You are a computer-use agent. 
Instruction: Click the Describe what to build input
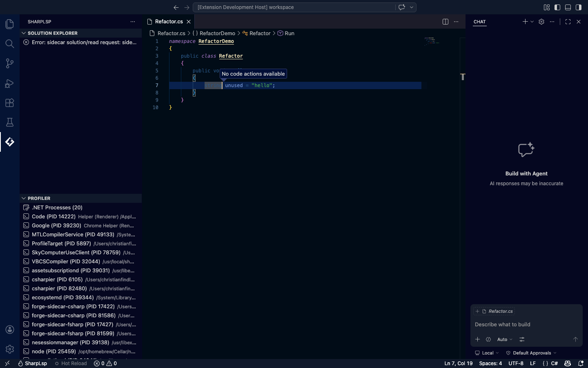coord(526,324)
